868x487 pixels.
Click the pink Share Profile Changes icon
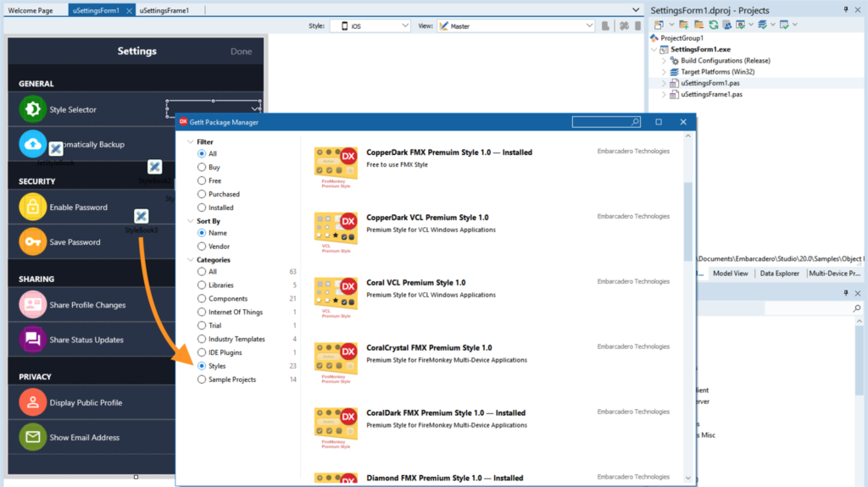(33, 304)
